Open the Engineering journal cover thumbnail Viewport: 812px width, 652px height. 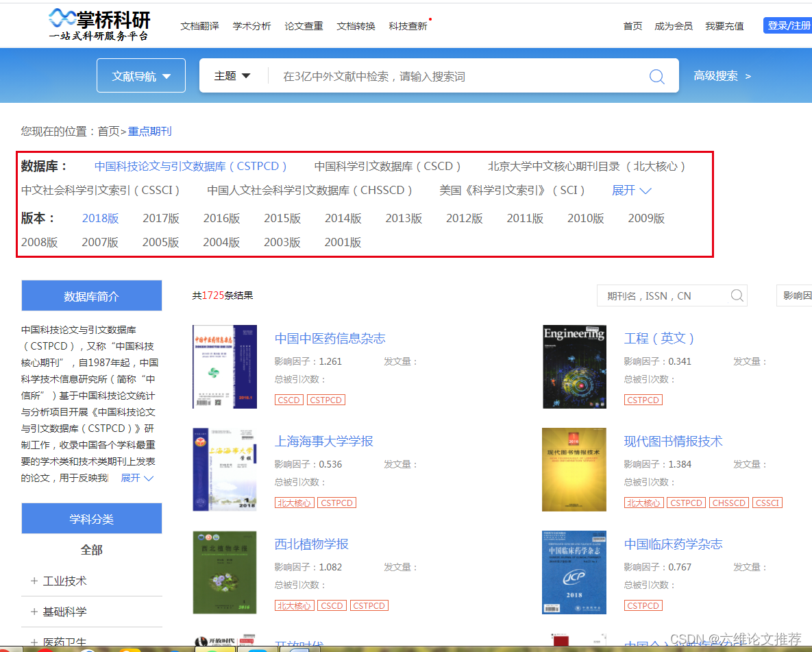tap(574, 366)
